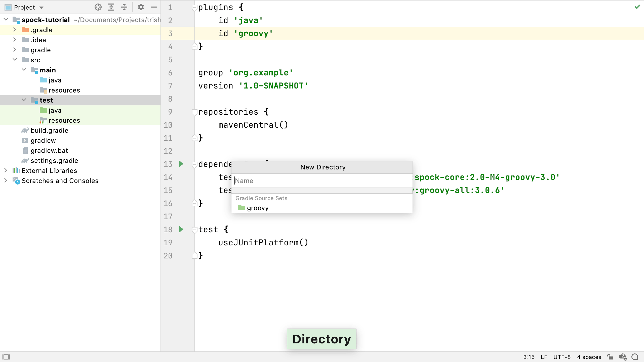
Task: Open Project panel options gear
Action: click(x=141, y=7)
